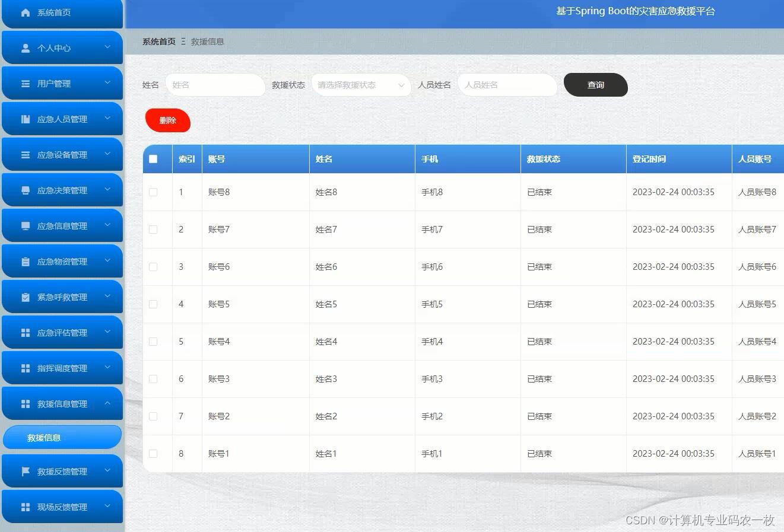The image size is (784, 532).
Task: Click the icon beside 应急决策管理
Action: click(x=26, y=190)
